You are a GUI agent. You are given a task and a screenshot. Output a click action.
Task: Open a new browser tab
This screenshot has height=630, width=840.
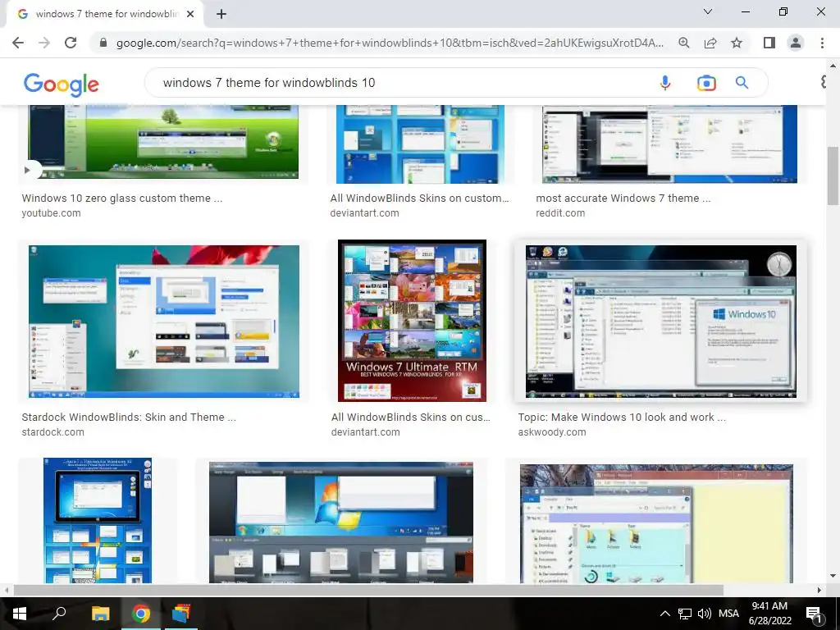(221, 15)
